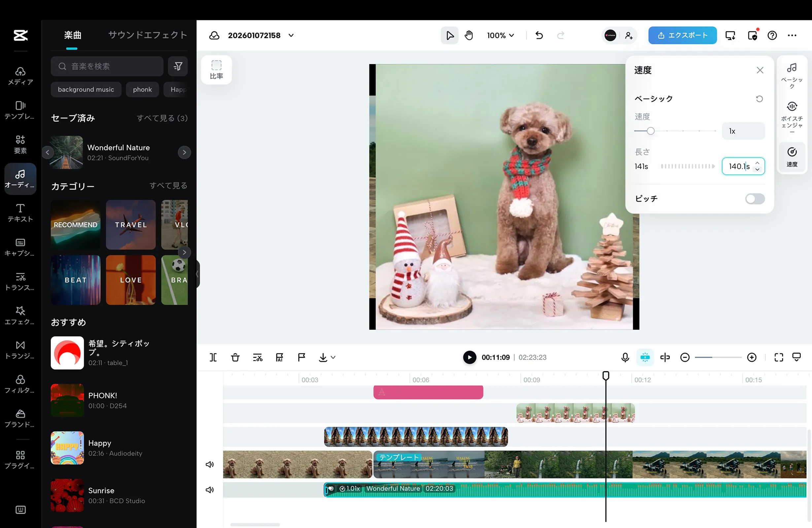
Task: Toggle the timeline snapping magnet button
Action: click(x=645, y=357)
